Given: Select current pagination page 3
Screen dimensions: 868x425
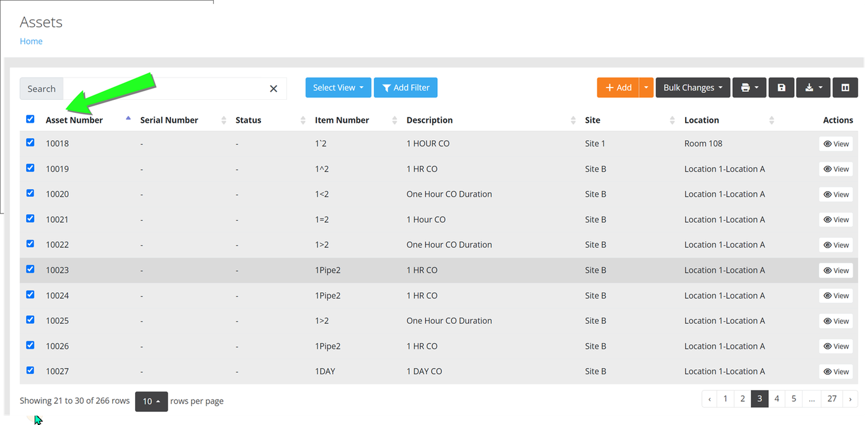Looking at the screenshot, I should 759,399.
